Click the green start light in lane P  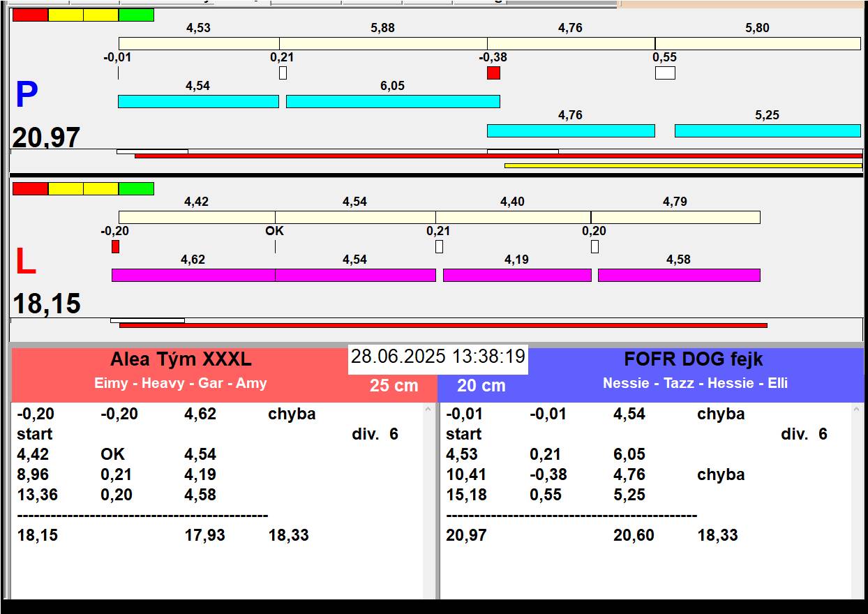coord(136,15)
